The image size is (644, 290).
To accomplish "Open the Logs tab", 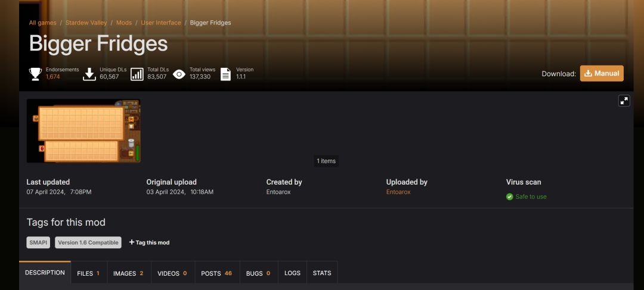I will [x=292, y=273].
